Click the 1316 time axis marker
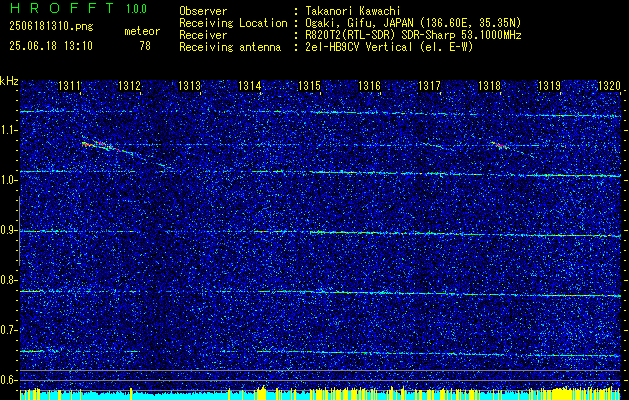The height and width of the screenshot is (400, 629). [x=369, y=85]
